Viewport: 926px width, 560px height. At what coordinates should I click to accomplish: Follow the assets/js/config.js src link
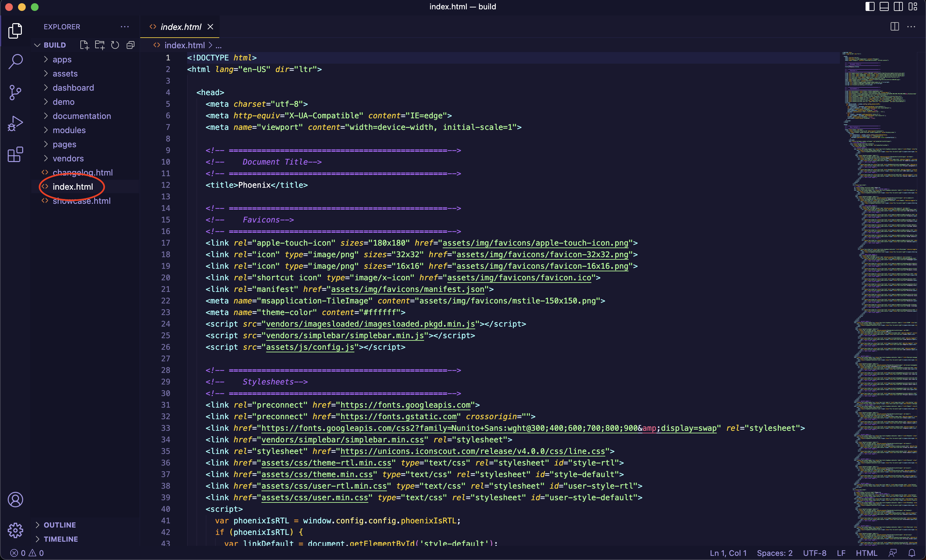point(310,347)
